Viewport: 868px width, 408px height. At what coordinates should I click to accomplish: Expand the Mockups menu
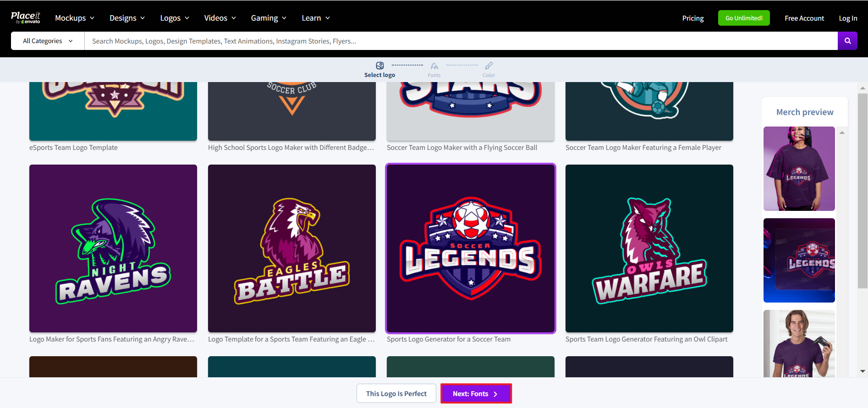pos(75,18)
